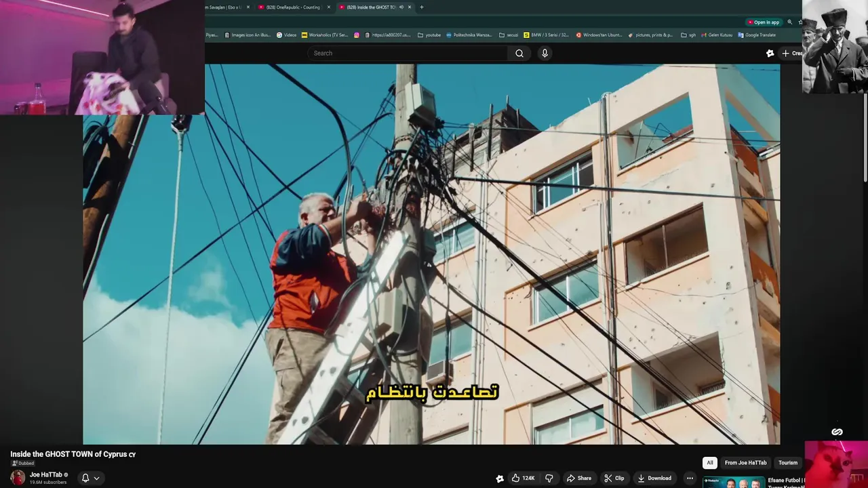
Task: Click the gear-sparkle icon left of like
Action: [x=500, y=479]
